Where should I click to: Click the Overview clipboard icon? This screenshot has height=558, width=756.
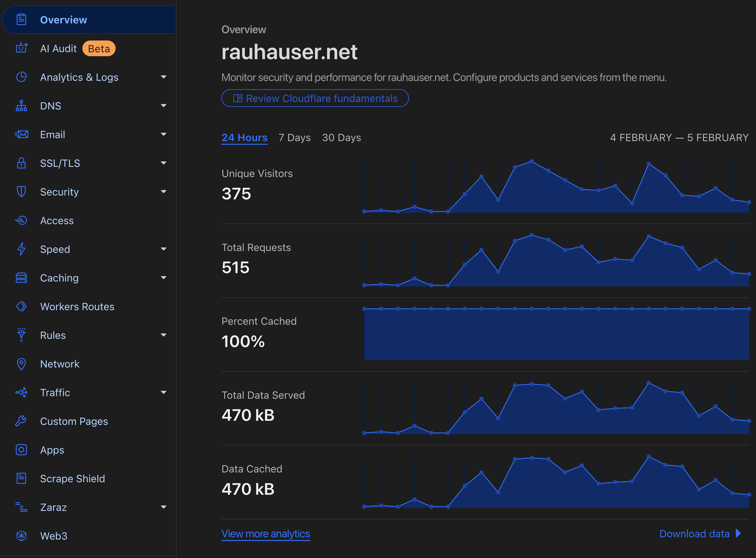pos(21,20)
